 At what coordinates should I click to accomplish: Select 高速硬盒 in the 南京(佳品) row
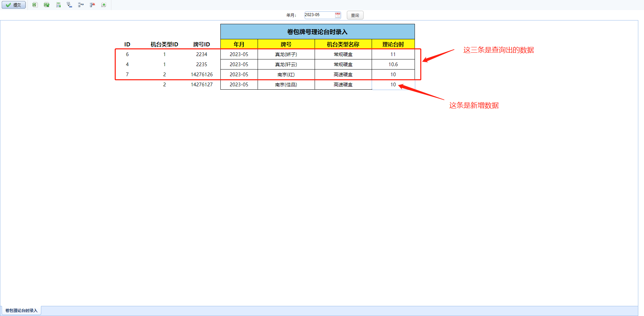tap(343, 85)
